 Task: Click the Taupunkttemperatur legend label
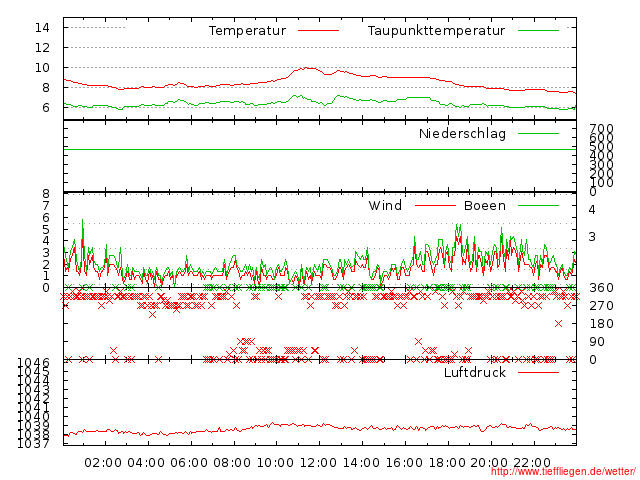coord(436,31)
